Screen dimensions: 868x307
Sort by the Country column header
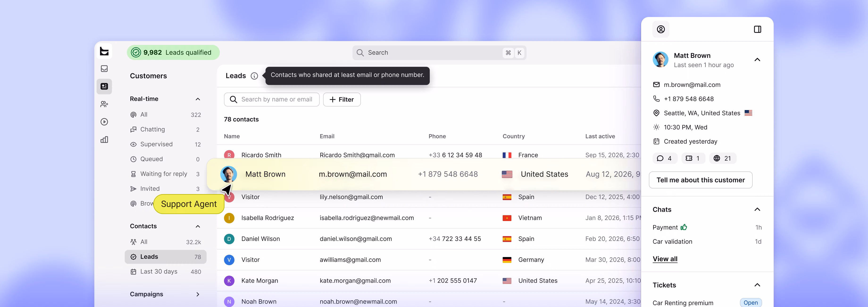point(513,136)
